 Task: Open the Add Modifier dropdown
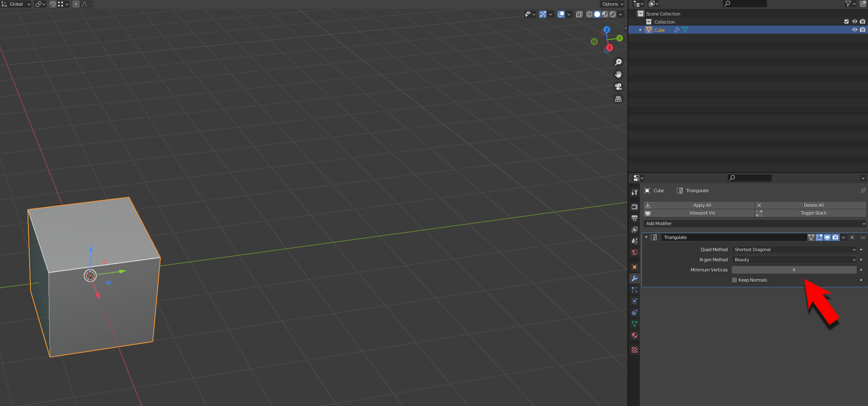click(755, 224)
